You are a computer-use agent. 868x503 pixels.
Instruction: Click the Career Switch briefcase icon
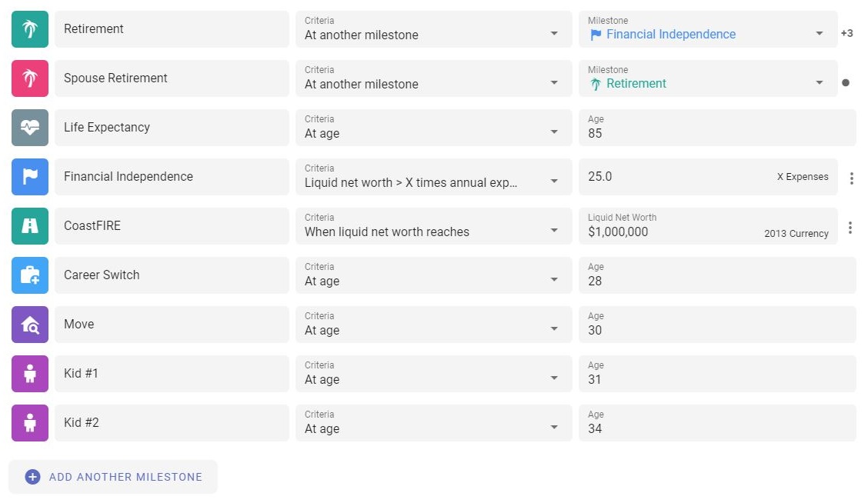(30, 275)
